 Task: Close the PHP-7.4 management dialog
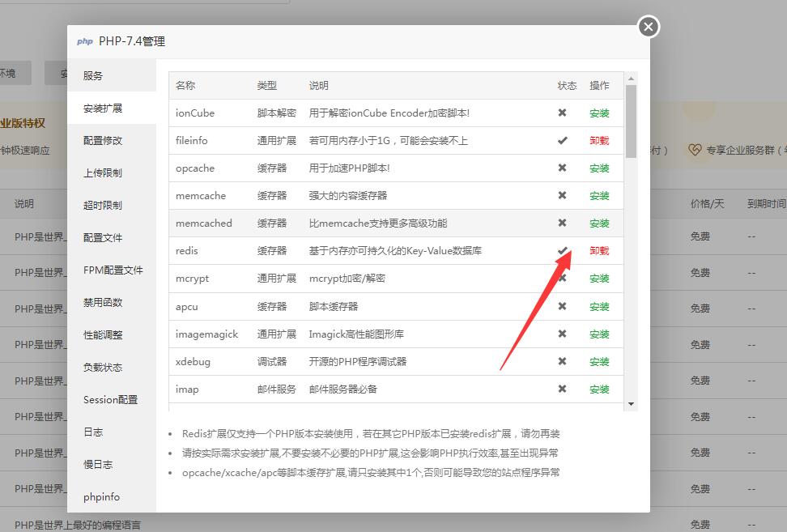coord(648,26)
